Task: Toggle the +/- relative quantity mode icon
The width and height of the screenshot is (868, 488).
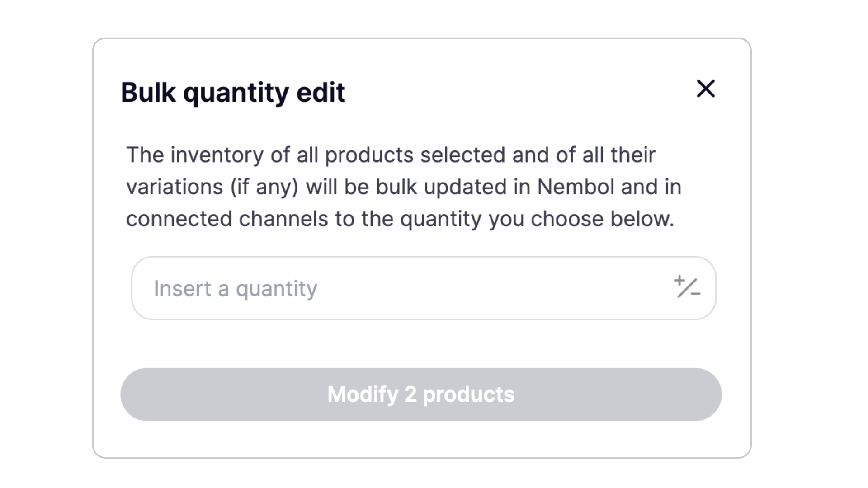Action: click(x=687, y=287)
